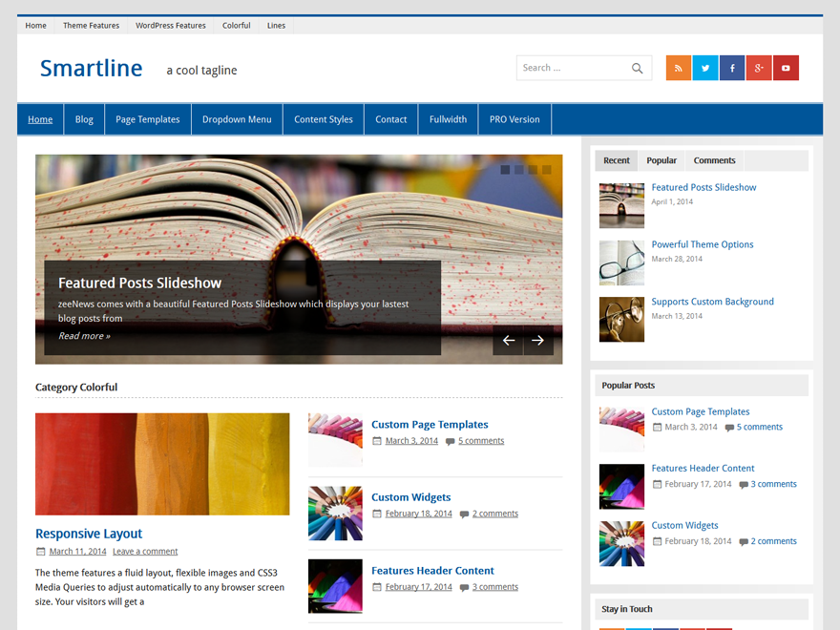
Task: Click 5 comments link in main column
Action: point(481,441)
